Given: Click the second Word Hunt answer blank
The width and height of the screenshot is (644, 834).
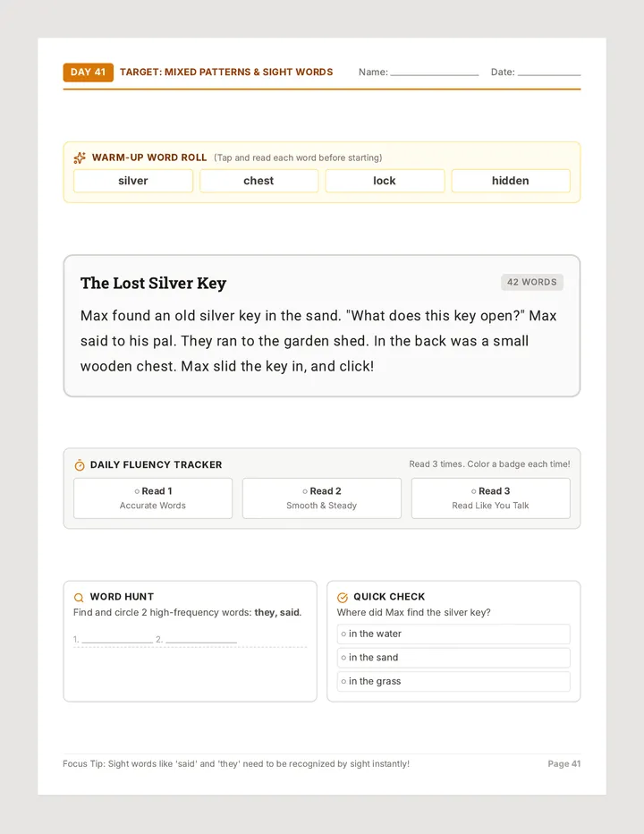Looking at the screenshot, I should (x=201, y=639).
